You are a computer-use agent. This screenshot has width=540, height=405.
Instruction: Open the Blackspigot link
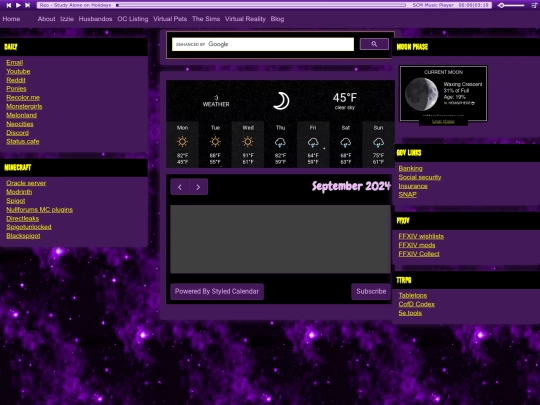(x=23, y=236)
